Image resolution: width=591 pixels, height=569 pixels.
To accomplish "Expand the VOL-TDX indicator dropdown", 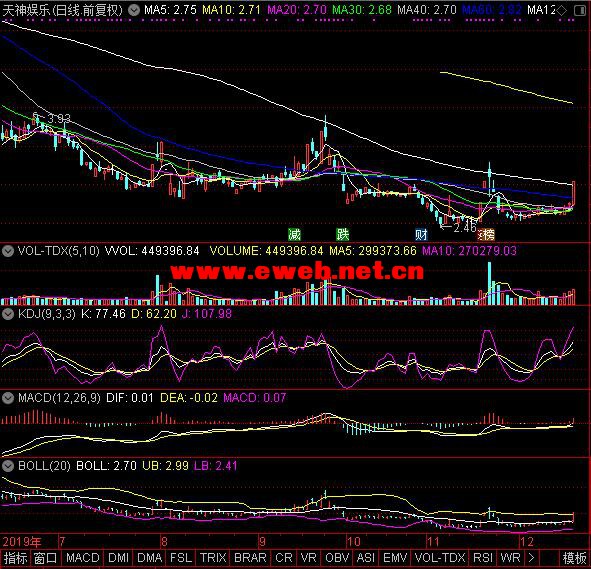I will pyautogui.click(x=8, y=251).
